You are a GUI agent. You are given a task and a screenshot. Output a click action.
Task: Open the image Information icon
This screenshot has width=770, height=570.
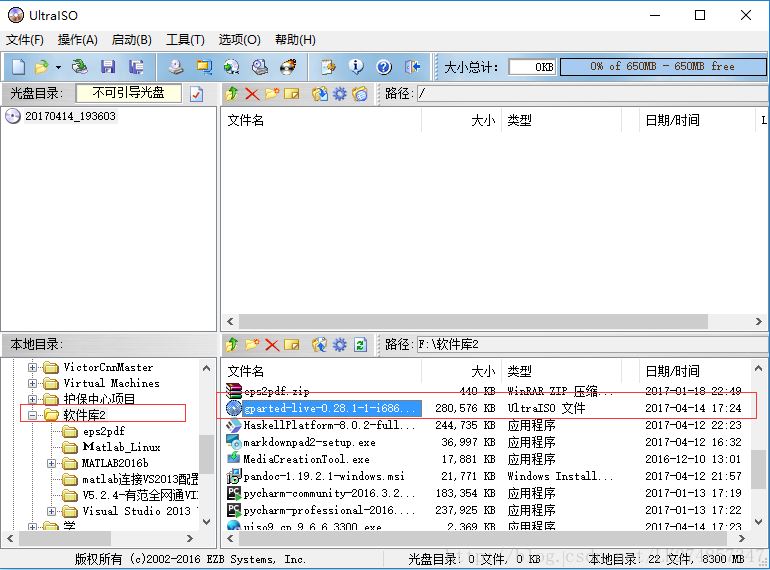tap(356, 67)
